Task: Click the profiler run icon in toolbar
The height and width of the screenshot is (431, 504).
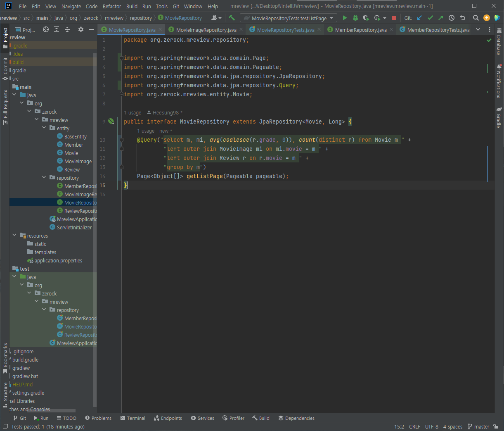Action: point(377,18)
